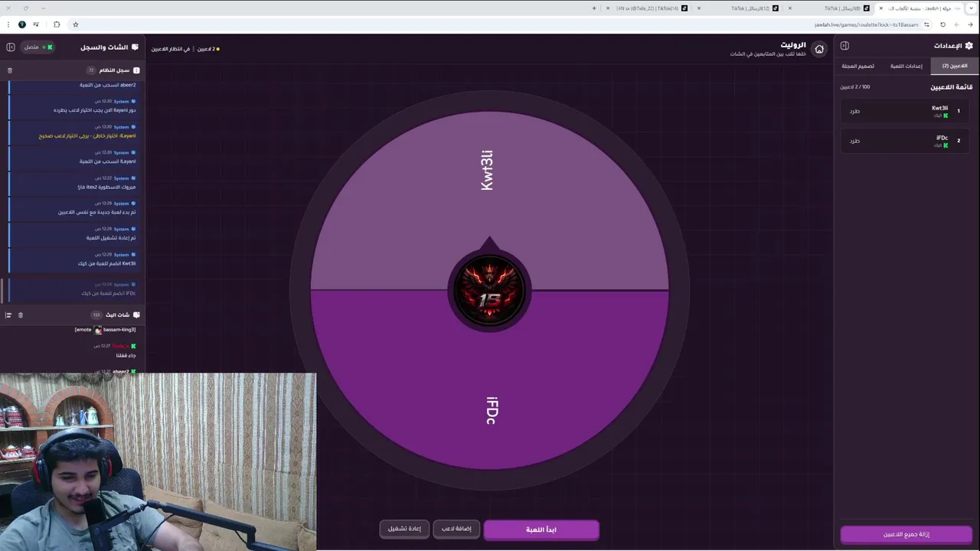Click the wheel pointer arrow marker
980x551 pixels.
[x=489, y=244]
